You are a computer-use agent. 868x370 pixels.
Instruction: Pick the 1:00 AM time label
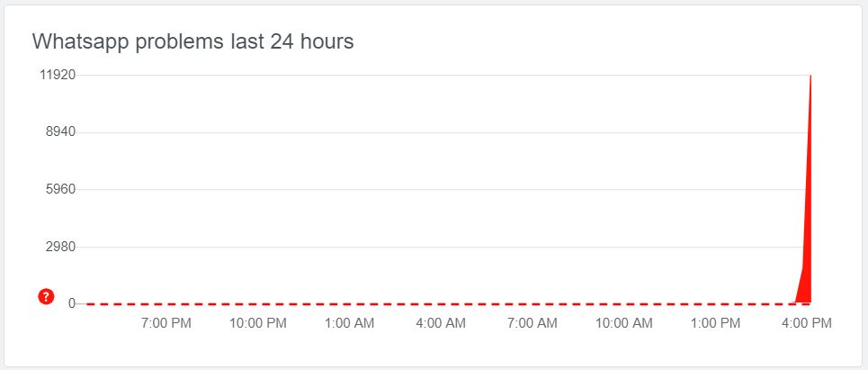pyautogui.click(x=350, y=323)
